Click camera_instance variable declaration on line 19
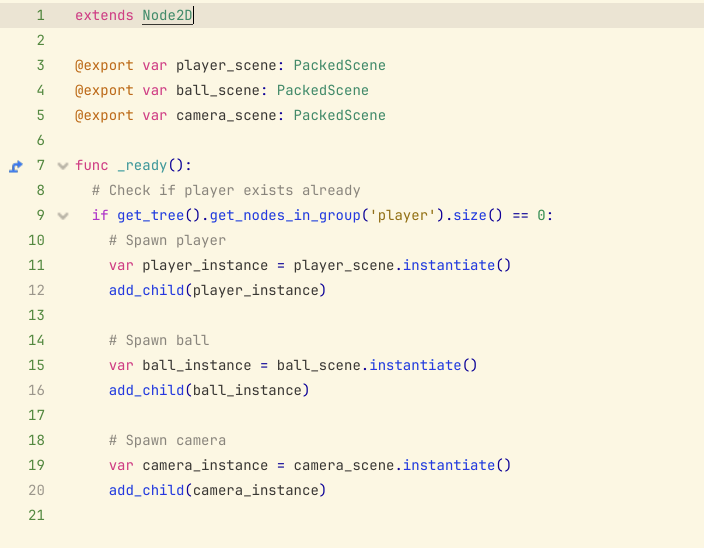The width and height of the screenshot is (704, 548). tap(205, 465)
